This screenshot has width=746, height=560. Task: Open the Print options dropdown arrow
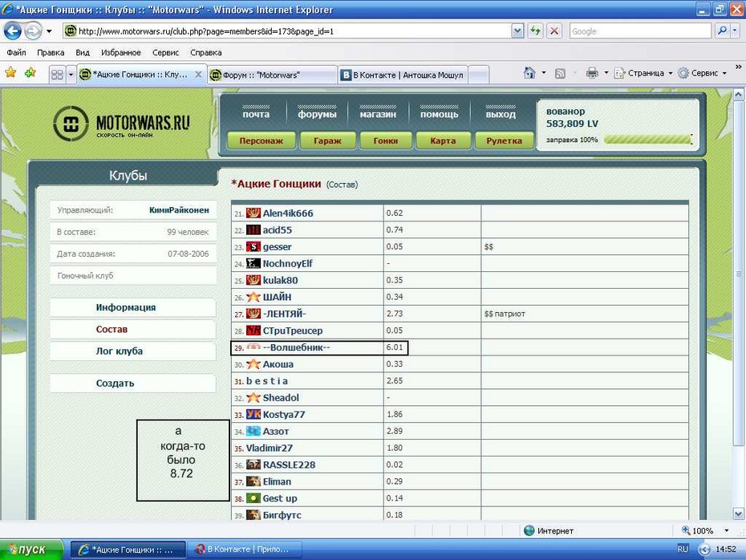pos(606,73)
